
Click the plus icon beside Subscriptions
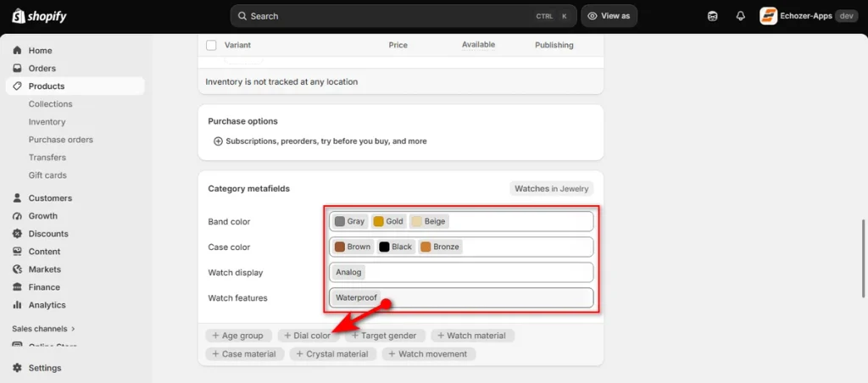(218, 142)
